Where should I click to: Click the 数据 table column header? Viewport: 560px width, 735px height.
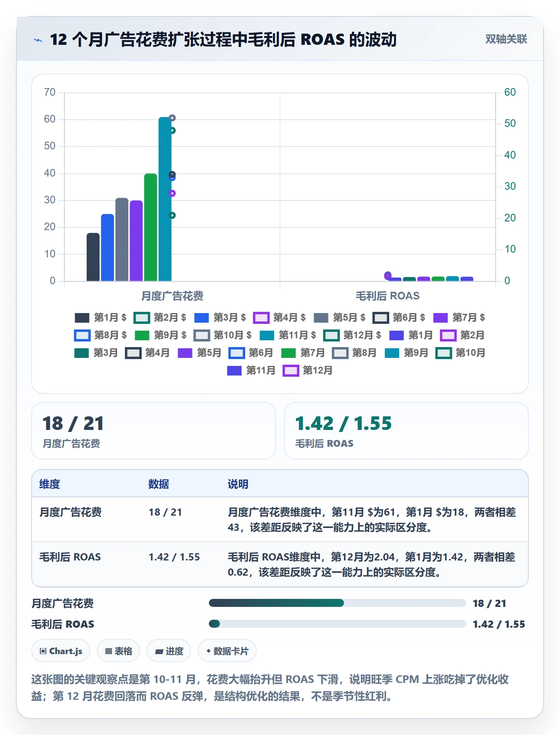158,484
